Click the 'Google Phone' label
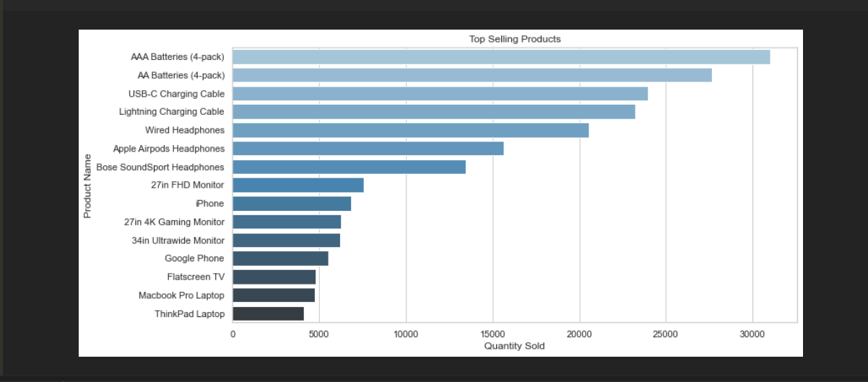The width and height of the screenshot is (868, 382). pos(194,259)
